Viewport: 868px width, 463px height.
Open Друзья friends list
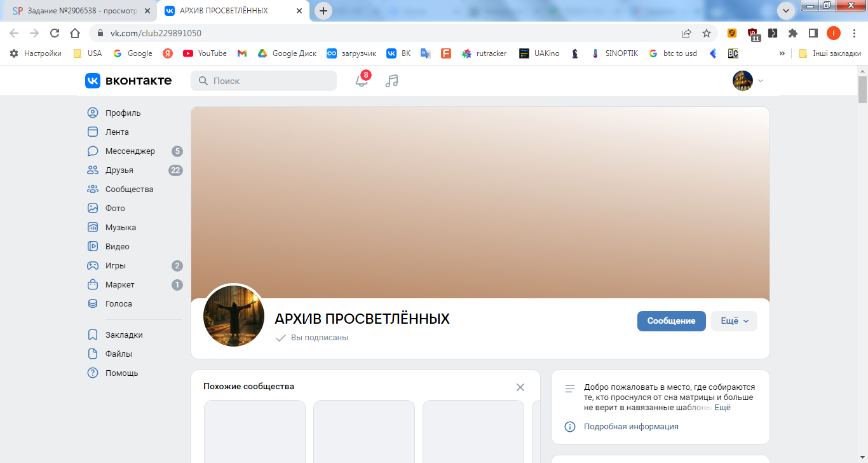pyautogui.click(x=119, y=170)
